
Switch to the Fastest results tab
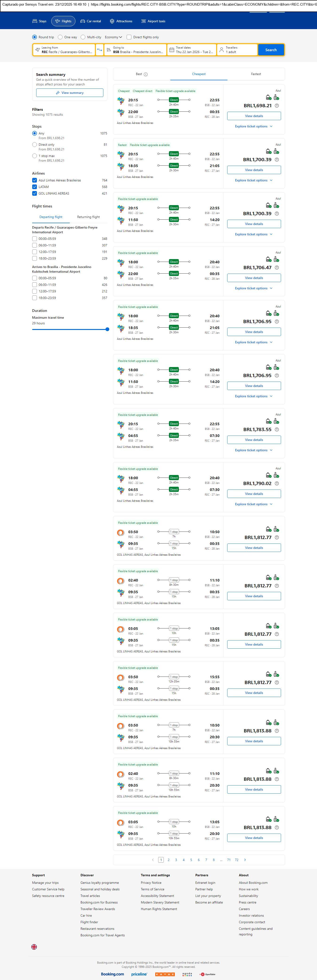click(x=256, y=74)
